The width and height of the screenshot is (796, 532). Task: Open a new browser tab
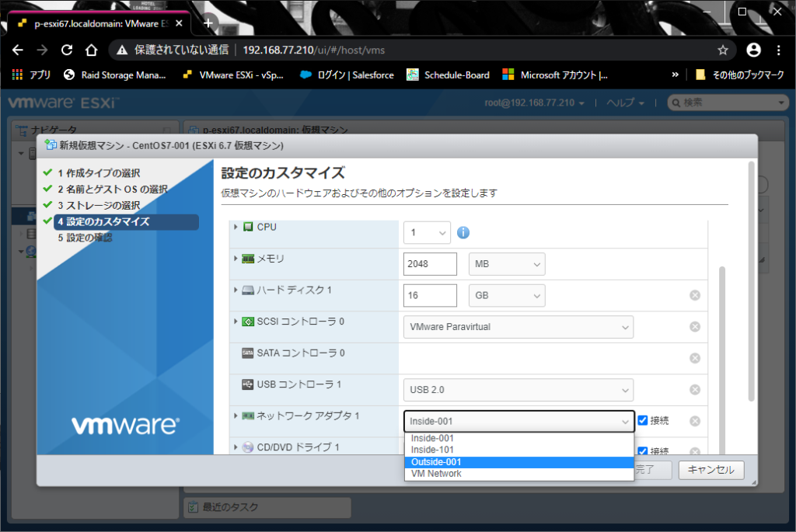point(208,23)
